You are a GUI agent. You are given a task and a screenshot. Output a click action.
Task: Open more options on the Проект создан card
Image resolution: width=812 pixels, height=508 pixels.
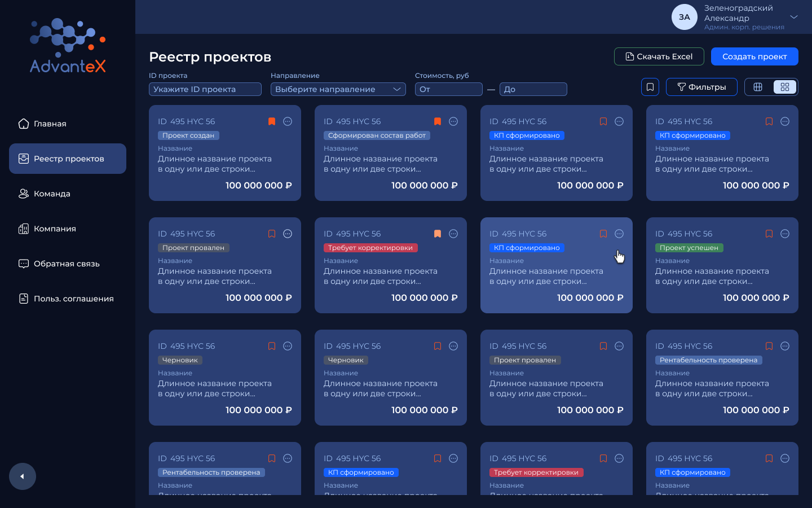coord(288,121)
